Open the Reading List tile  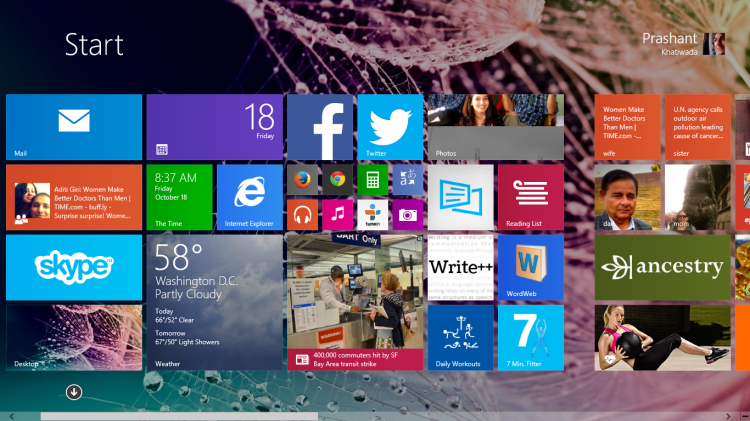(x=531, y=197)
